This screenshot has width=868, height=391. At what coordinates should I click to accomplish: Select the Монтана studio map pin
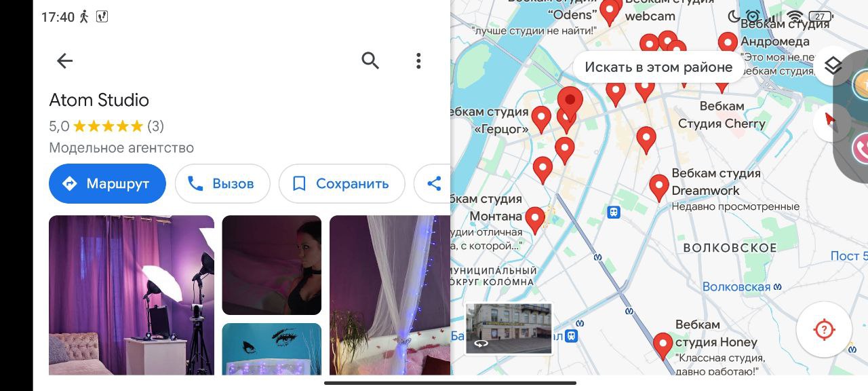click(x=535, y=221)
